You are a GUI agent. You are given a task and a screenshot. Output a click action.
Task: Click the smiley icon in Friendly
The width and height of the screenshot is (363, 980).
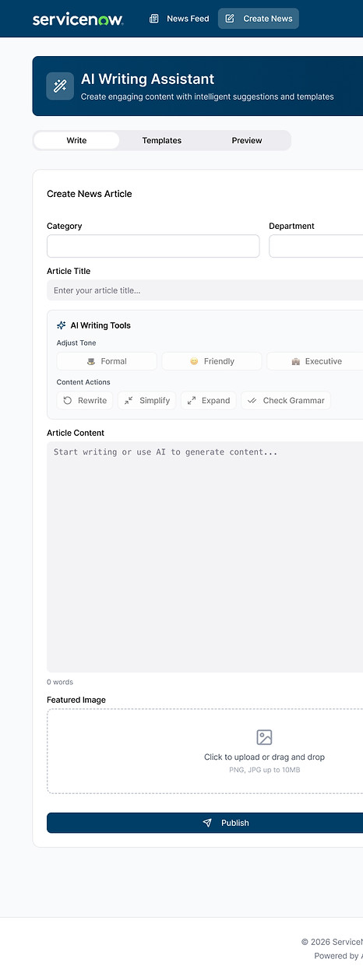tap(194, 361)
